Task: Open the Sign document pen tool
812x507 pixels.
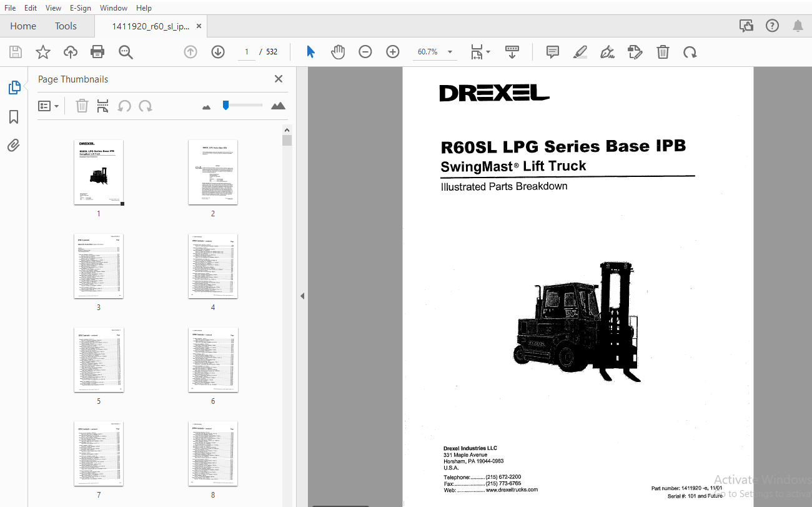Action: tap(607, 52)
